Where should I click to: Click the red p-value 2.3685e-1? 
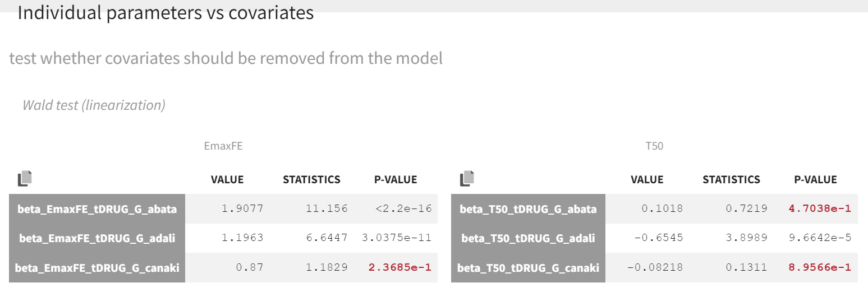399,267
